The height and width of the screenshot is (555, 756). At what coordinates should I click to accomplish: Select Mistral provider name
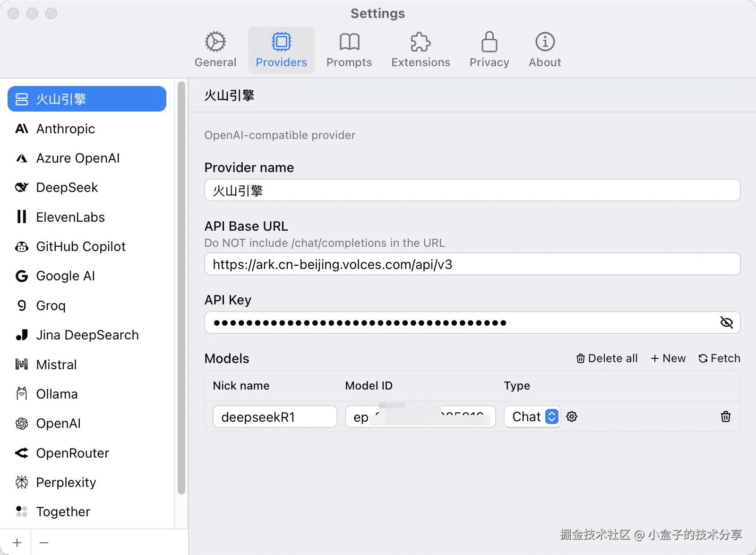(56, 364)
